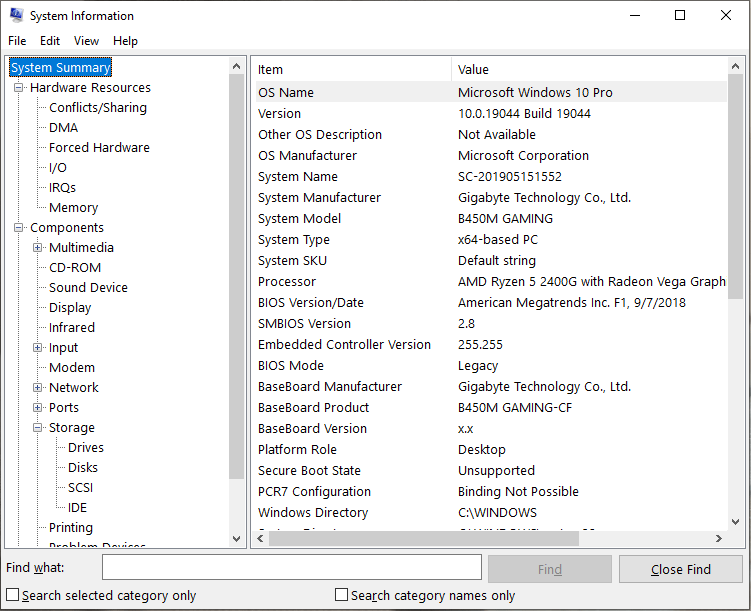Click the details pane scroll down arrow

point(735,522)
